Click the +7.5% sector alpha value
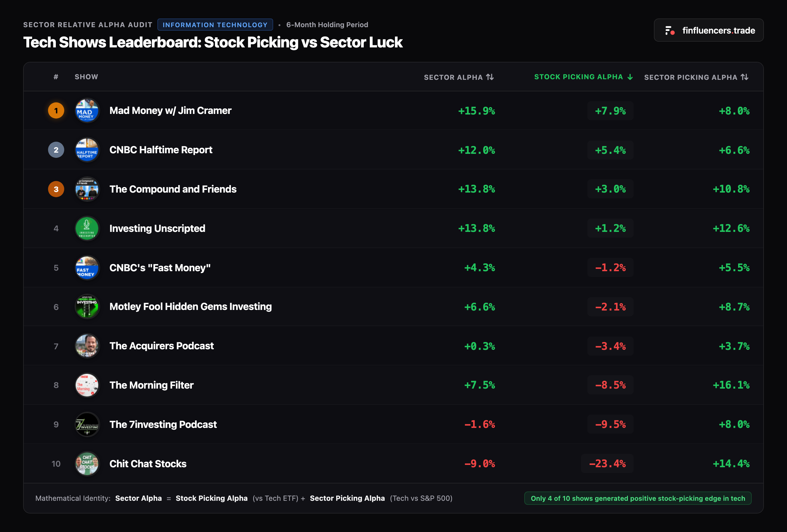 coord(479,385)
